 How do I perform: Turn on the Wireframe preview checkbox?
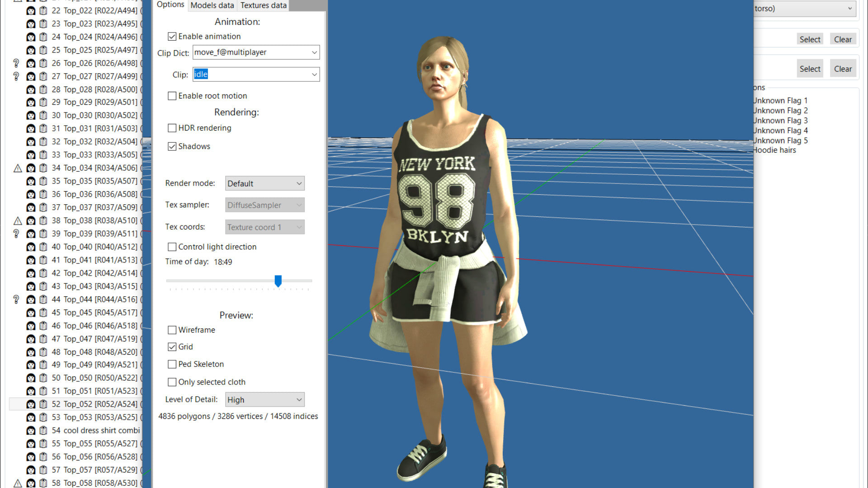pyautogui.click(x=172, y=330)
